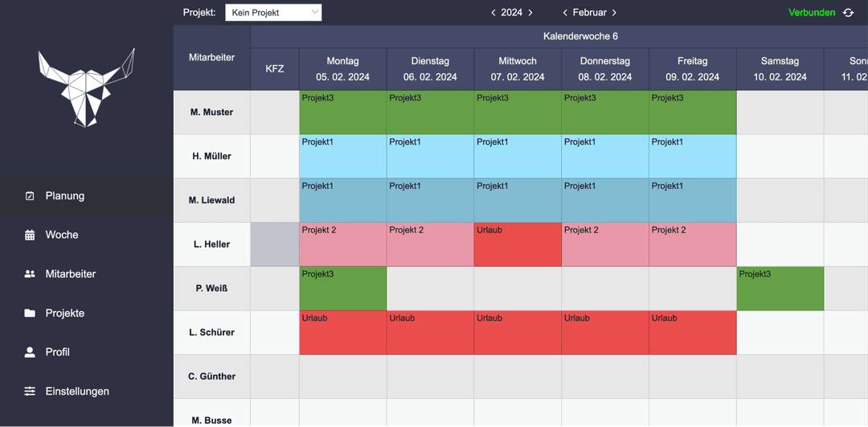Click H. Müller's Projekt1 cell on Donnerstag
The width and height of the screenshot is (868, 427).
pyautogui.click(x=605, y=156)
